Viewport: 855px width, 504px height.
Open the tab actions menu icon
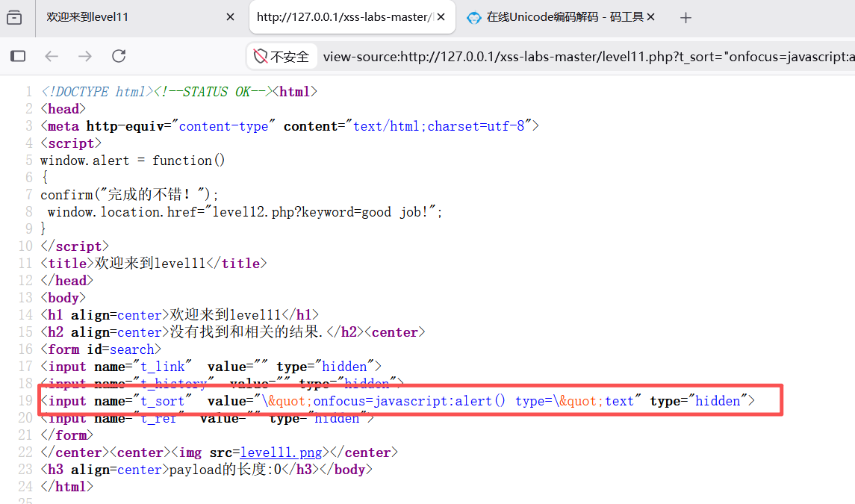(x=15, y=18)
